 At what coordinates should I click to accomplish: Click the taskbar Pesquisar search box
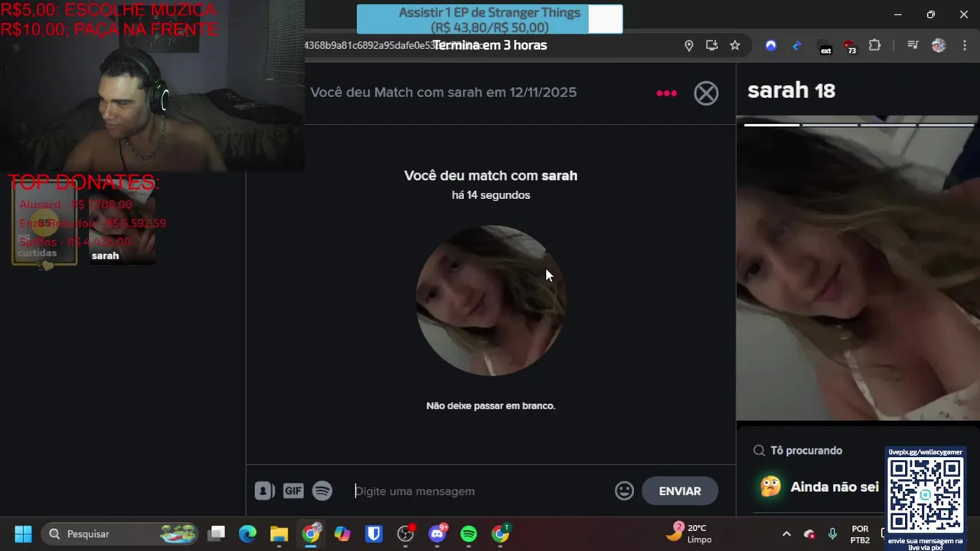click(121, 533)
